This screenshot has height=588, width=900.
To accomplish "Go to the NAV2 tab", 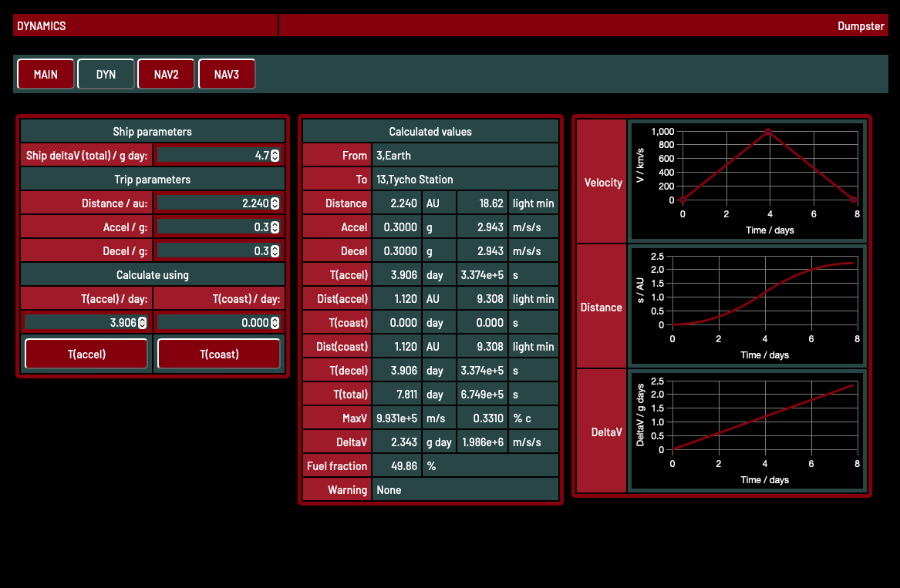I will [x=166, y=75].
